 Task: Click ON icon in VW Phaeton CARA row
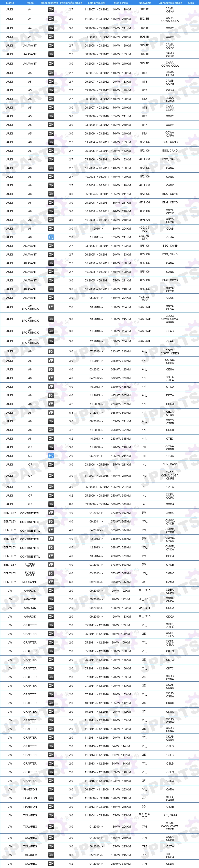(51, 789)
